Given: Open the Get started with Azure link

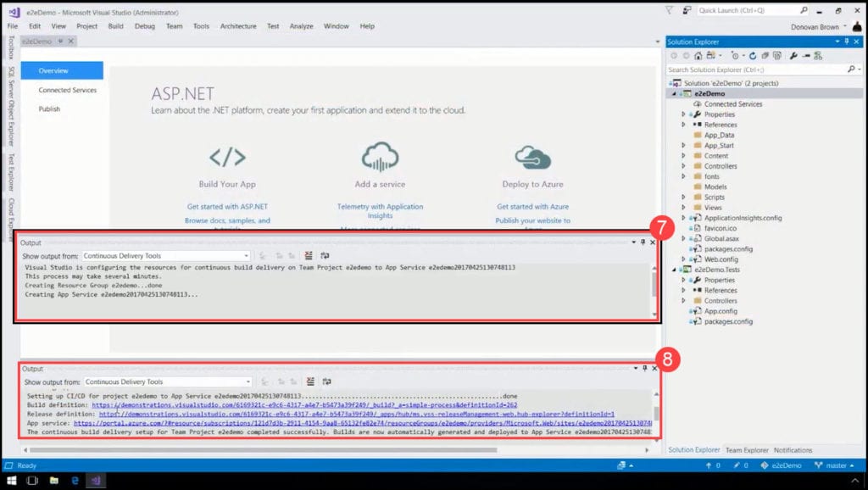Looking at the screenshot, I should pos(532,207).
